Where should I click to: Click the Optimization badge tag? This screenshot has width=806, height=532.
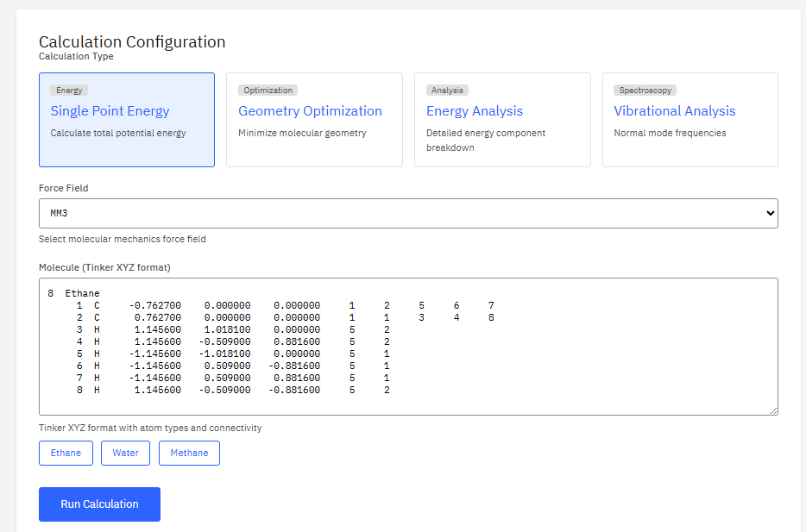coord(268,90)
